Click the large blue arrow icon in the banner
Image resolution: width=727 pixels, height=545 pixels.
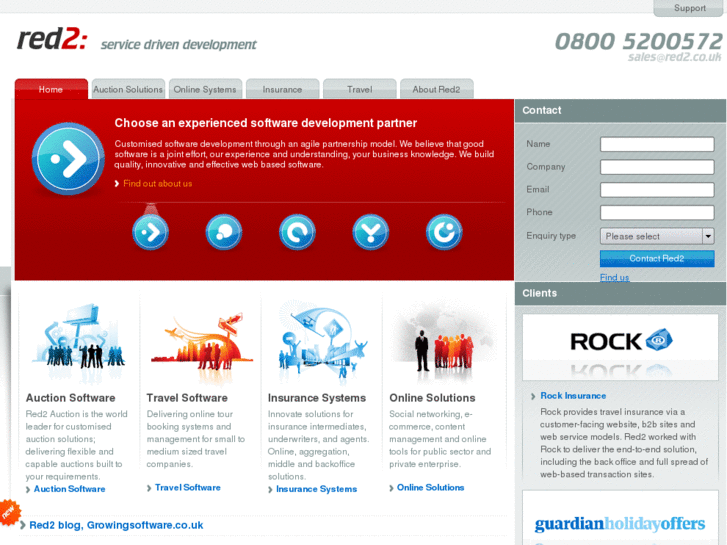coord(68,159)
